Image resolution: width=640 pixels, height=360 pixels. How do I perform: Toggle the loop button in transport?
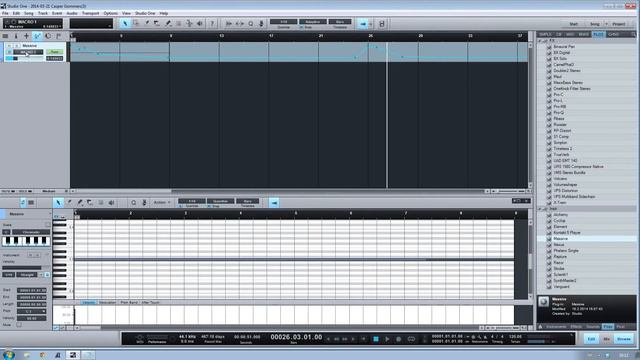pos(411,339)
